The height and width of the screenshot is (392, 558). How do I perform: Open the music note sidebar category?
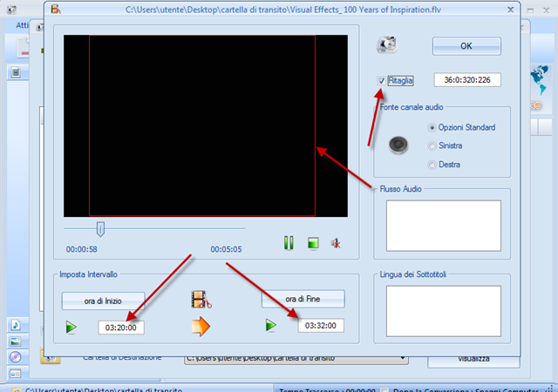pyautogui.click(x=16, y=325)
